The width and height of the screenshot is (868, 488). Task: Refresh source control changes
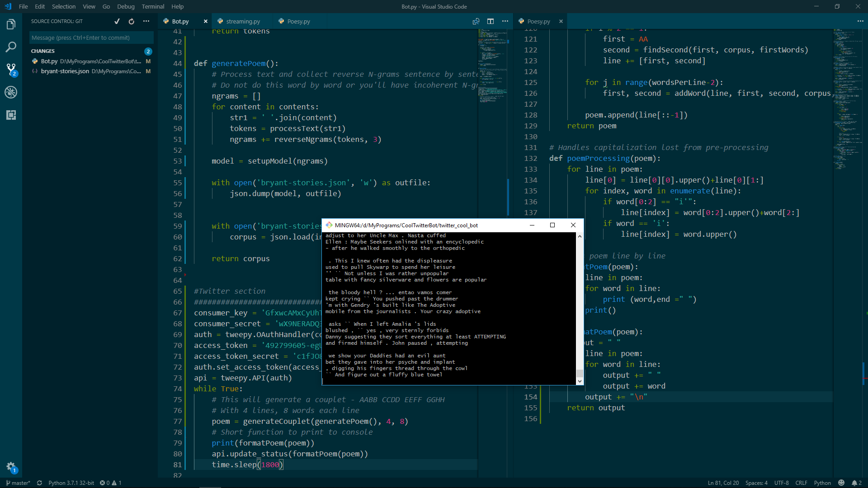click(x=132, y=21)
